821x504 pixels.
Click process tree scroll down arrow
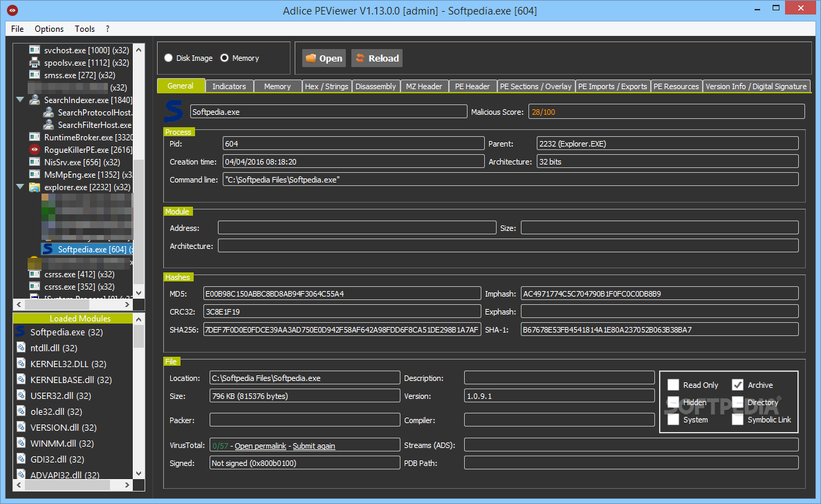139,293
